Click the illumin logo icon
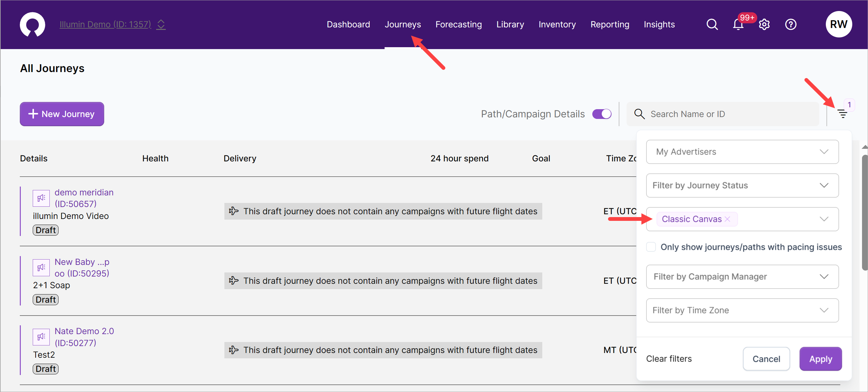Viewport: 868px width, 392px height. pos(32,24)
